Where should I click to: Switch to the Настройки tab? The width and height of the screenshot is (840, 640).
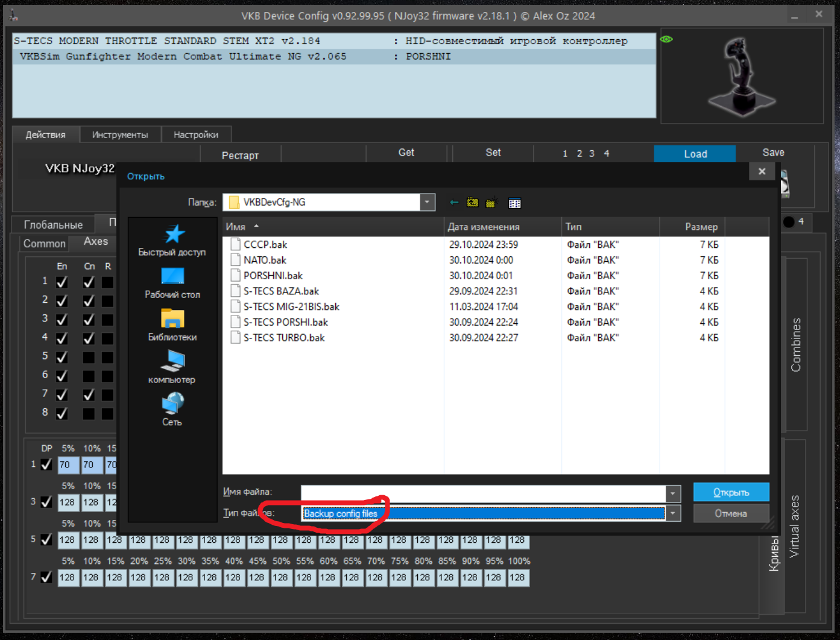pyautogui.click(x=196, y=135)
